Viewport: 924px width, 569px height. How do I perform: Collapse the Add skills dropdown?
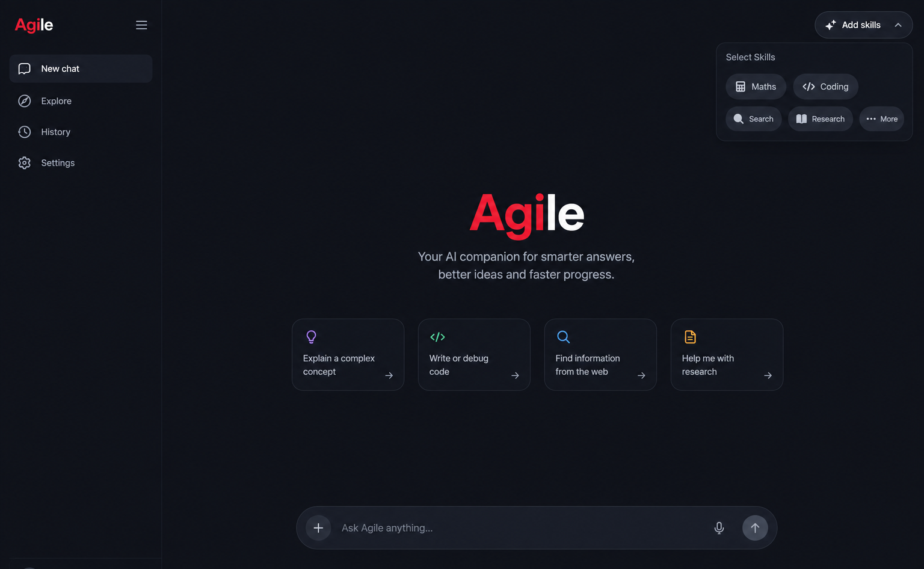pos(863,25)
